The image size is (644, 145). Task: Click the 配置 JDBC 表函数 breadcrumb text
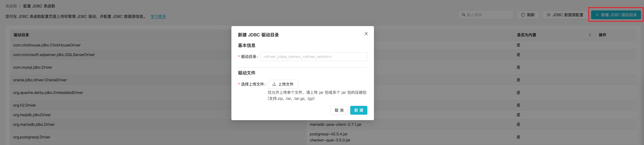click(39, 6)
